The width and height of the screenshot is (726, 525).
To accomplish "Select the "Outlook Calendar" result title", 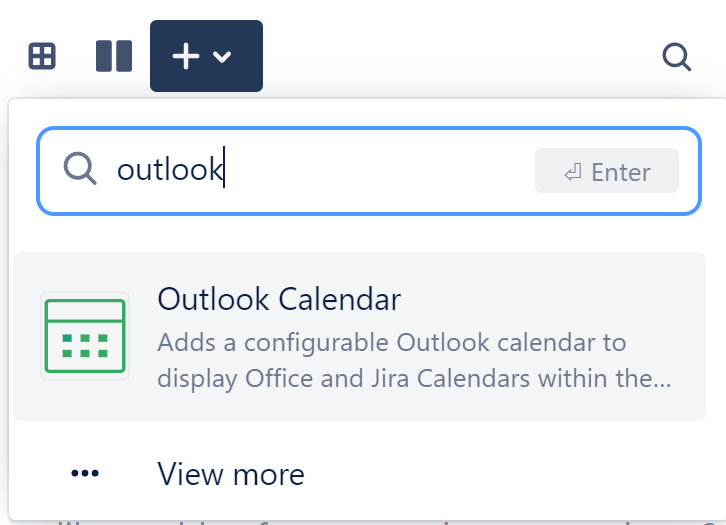I will [x=279, y=299].
